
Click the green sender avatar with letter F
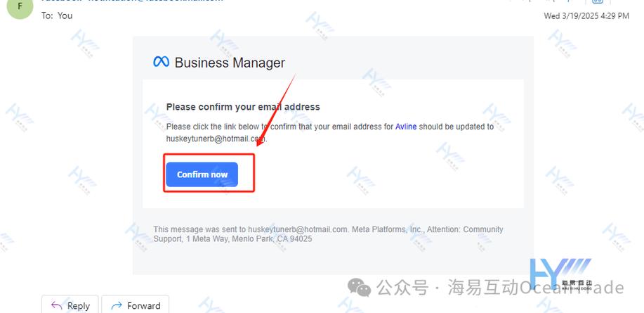pyautogui.click(x=20, y=8)
